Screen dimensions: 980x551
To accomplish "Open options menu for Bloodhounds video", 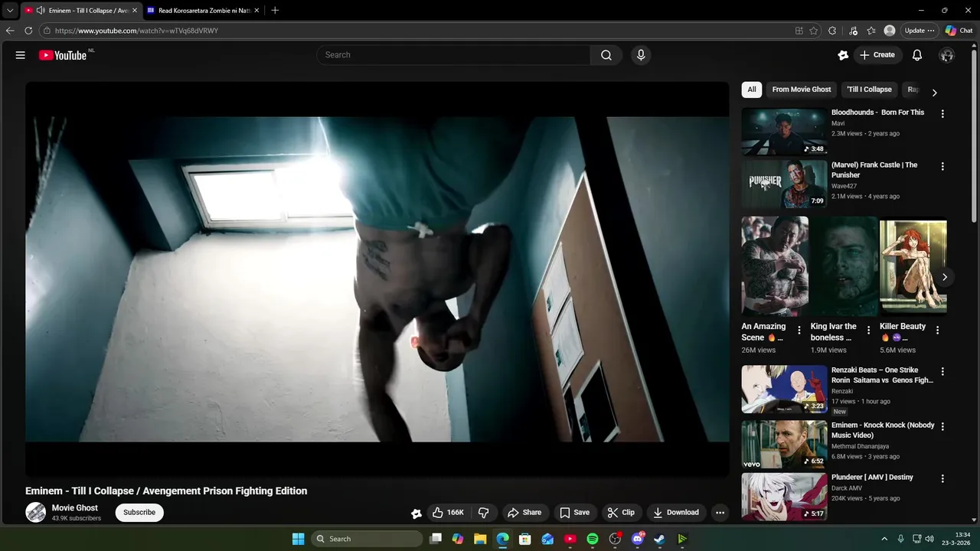I will [x=942, y=114].
